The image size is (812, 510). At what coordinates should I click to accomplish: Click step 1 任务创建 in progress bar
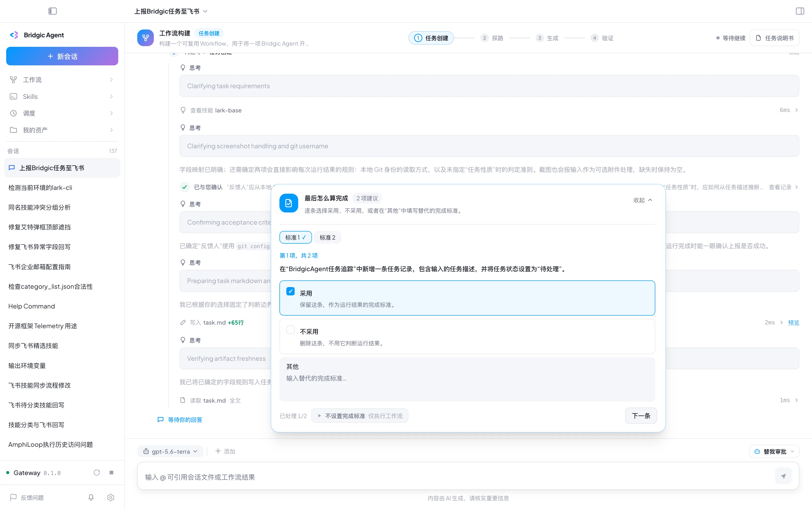tap(431, 38)
